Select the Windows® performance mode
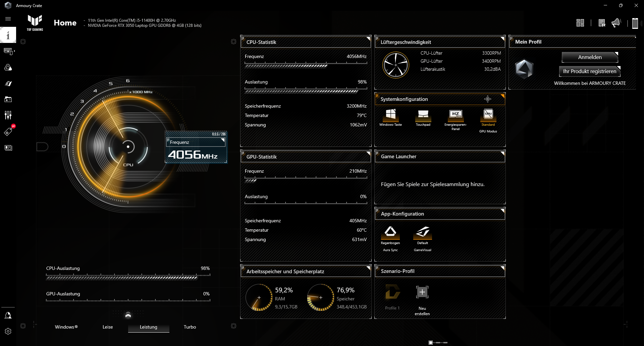Screen dimensions: 644x346 (x=66, y=327)
